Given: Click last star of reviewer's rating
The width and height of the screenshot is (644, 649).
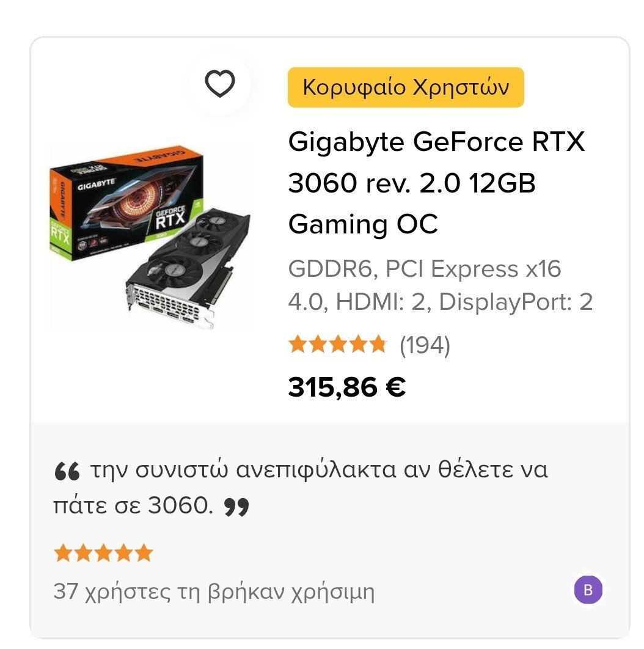Looking at the screenshot, I should click(x=144, y=553).
